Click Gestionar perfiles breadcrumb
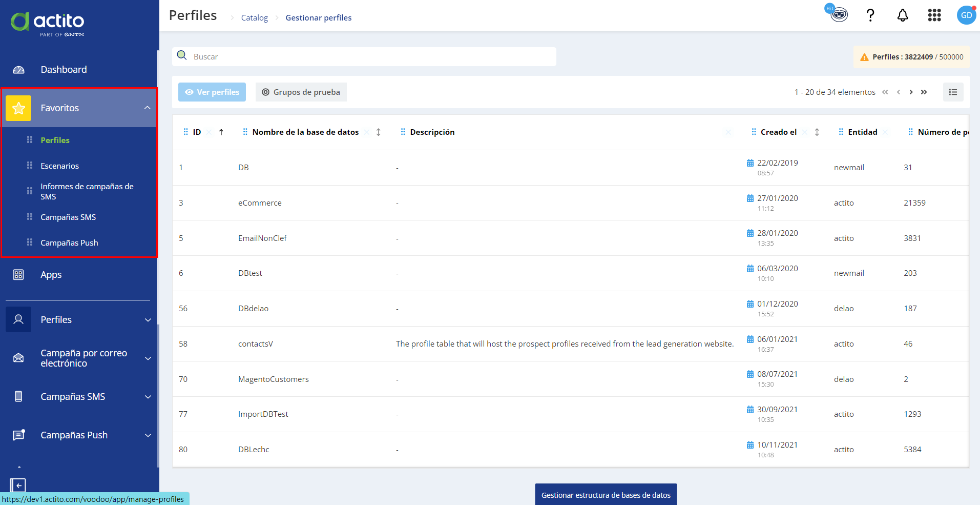This screenshot has height=505, width=980. click(x=319, y=17)
